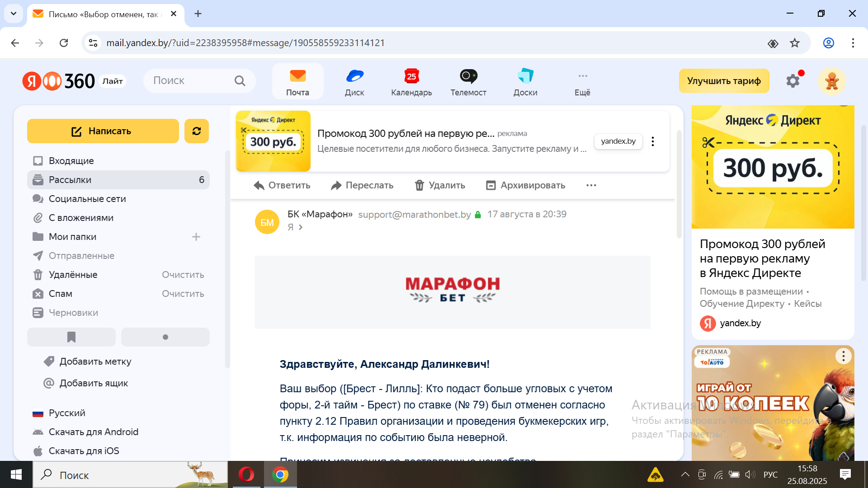Click Добавить ящик

[85, 383]
